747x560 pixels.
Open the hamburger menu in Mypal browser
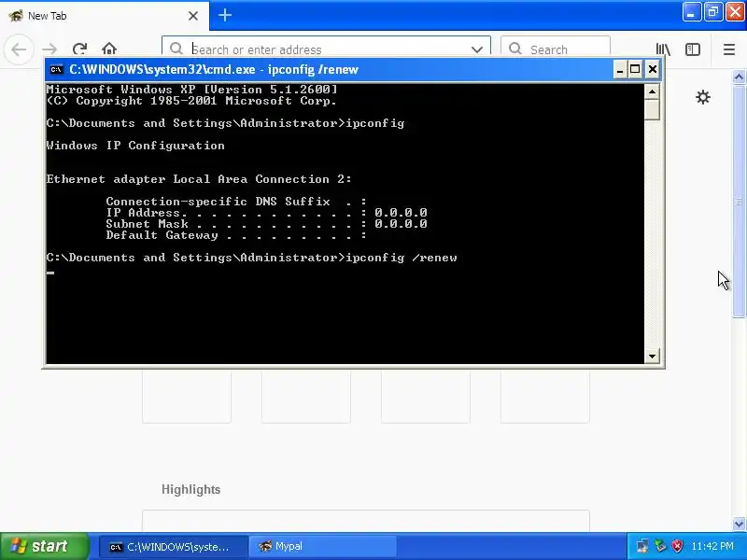729,49
